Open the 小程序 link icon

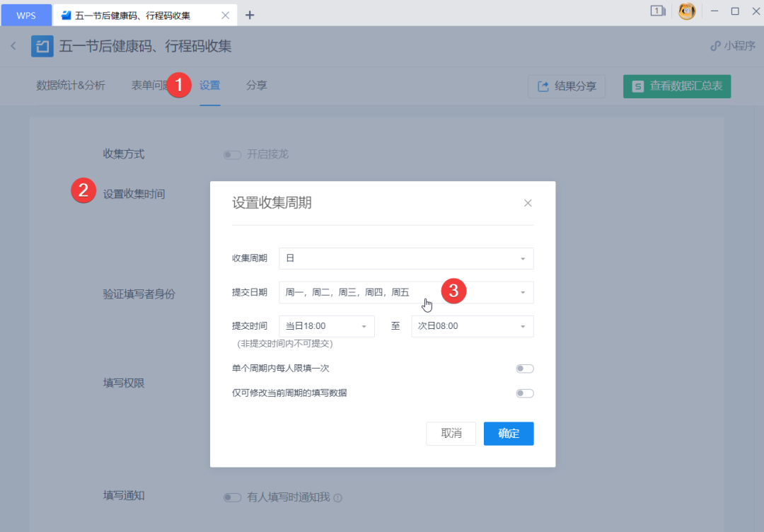tap(715, 46)
